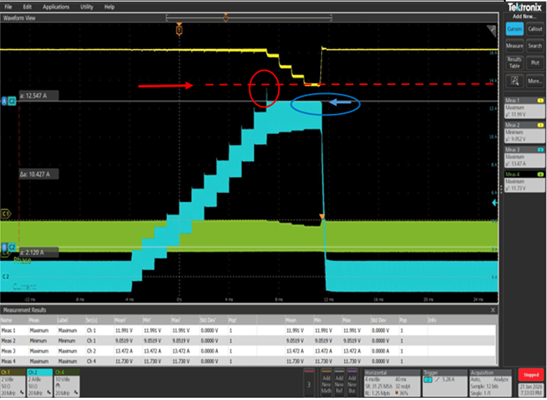Open the zoom waveform icon button
The width and height of the screenshot is (547, 400).
tap(515, 81)
